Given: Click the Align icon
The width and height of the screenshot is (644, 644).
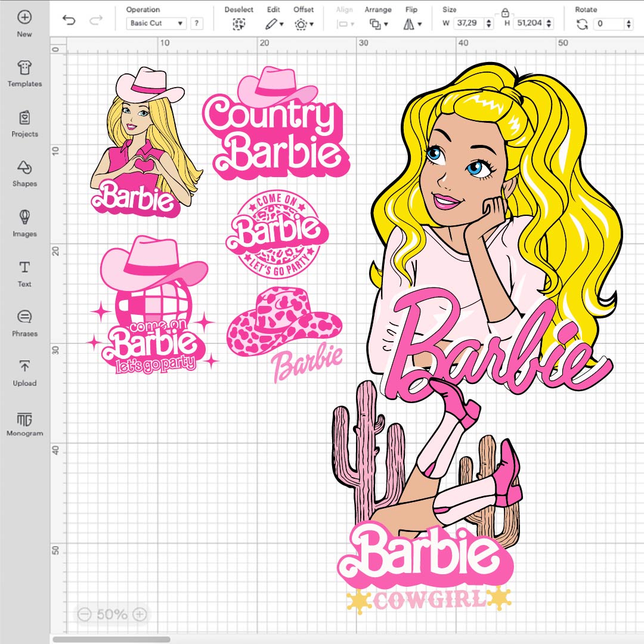Looking at the screenshot, I should point(342,24).
